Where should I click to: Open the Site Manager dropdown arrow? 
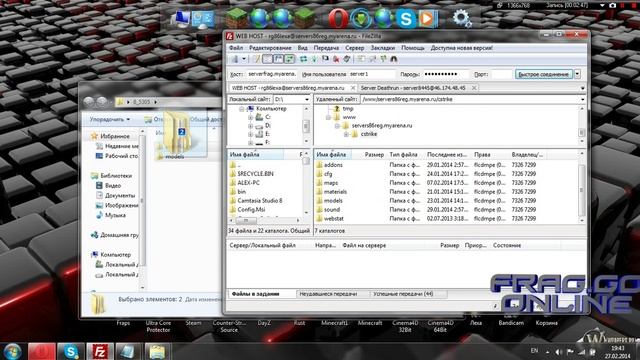(244, 59)
